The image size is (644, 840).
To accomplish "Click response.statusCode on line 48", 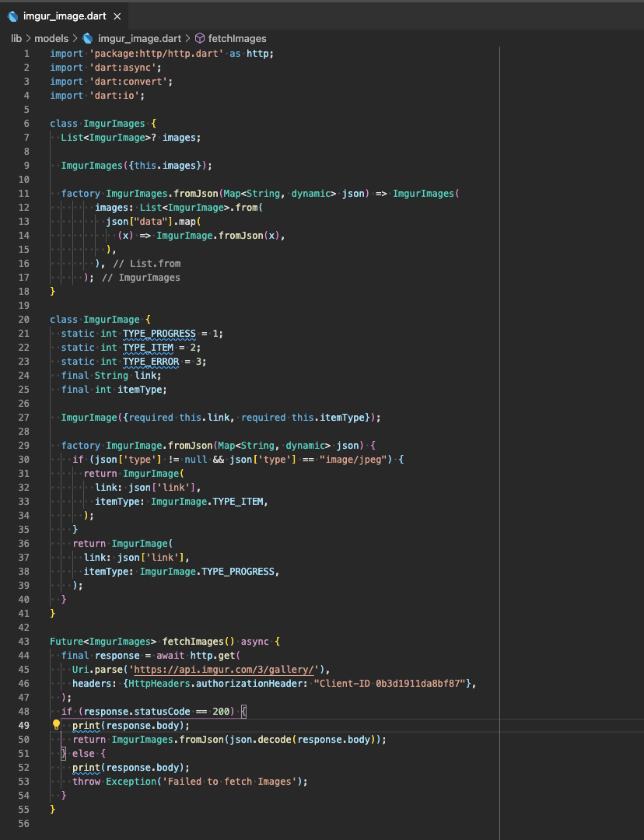I will 137,712.
